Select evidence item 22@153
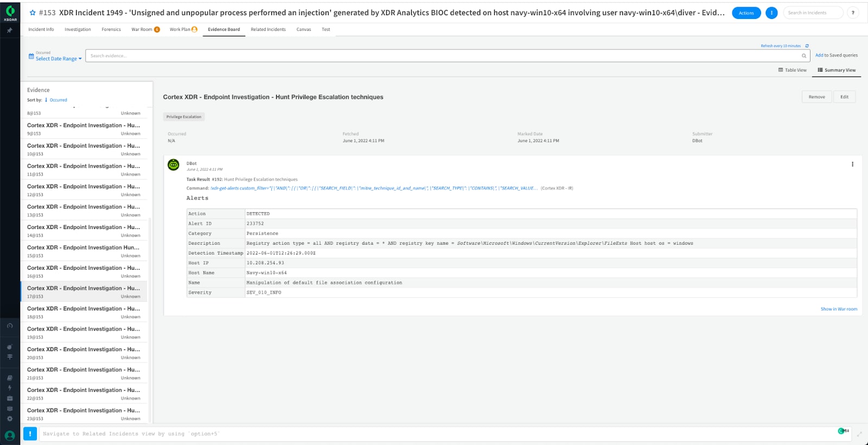Image resolution: width=868 pixels, height=445 pixels. [x=84, y=393]
